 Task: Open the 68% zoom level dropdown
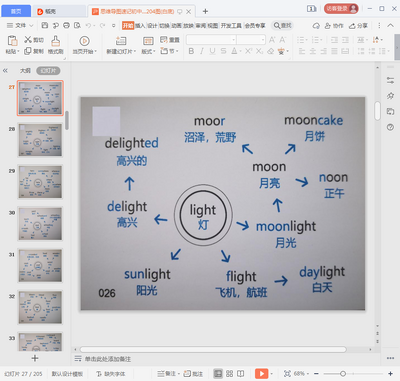pyautogui.click(x=301, y=374)
